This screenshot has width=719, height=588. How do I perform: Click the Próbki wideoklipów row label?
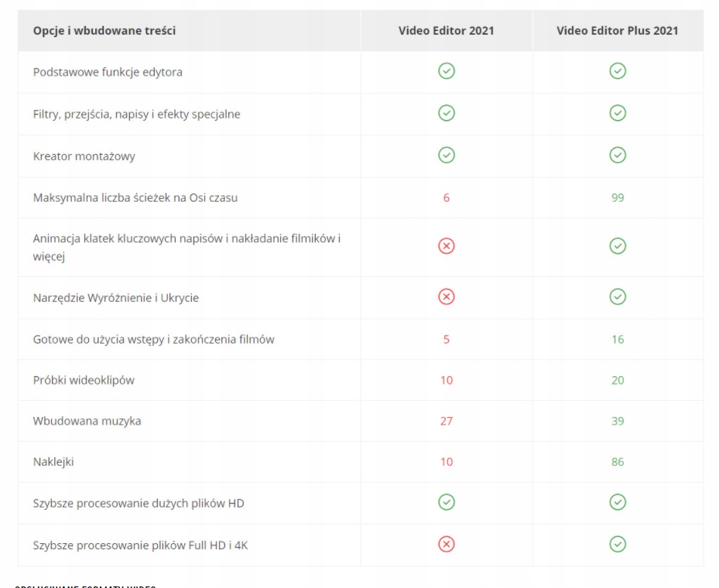click(84, 380)
